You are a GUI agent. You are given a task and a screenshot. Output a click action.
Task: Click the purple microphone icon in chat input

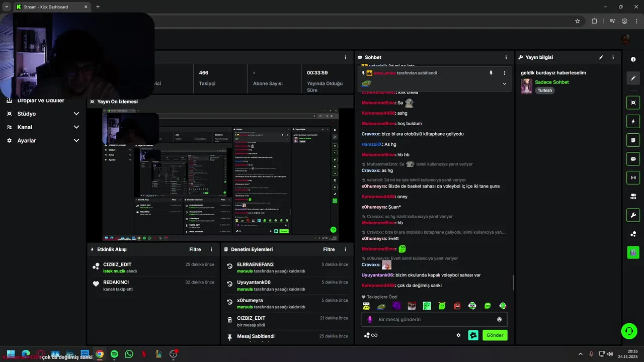[x=370, y=319]
